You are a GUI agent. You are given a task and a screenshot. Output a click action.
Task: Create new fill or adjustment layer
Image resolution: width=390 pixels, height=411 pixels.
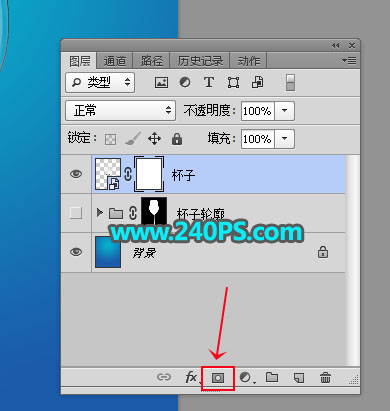pos(246,377)
